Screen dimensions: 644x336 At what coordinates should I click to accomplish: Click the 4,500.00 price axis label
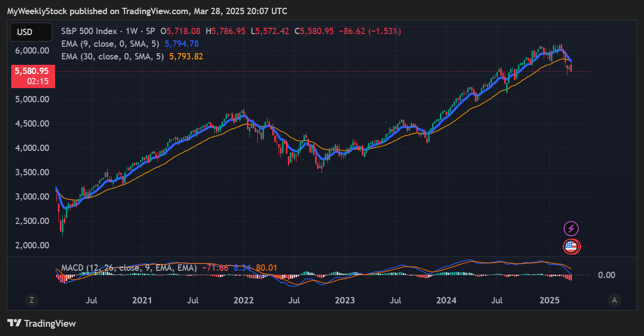point(32,124)
